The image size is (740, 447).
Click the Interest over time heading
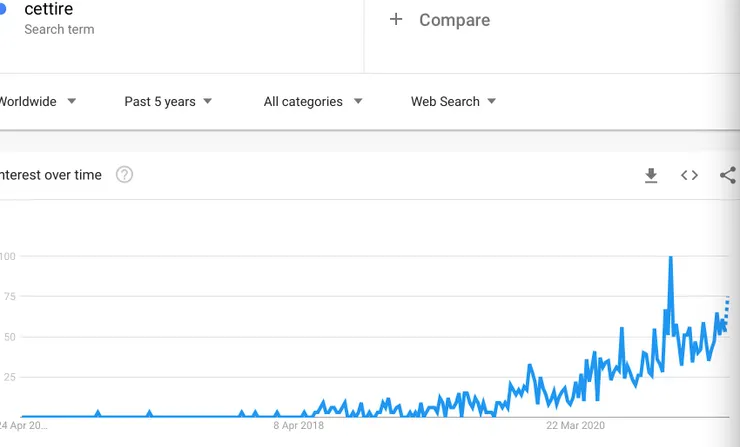coord(51,175)
